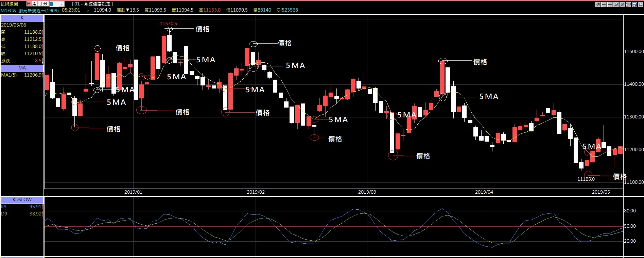Click the K panel header
Screen dimensions: 644x258
(x=22, y=18)
